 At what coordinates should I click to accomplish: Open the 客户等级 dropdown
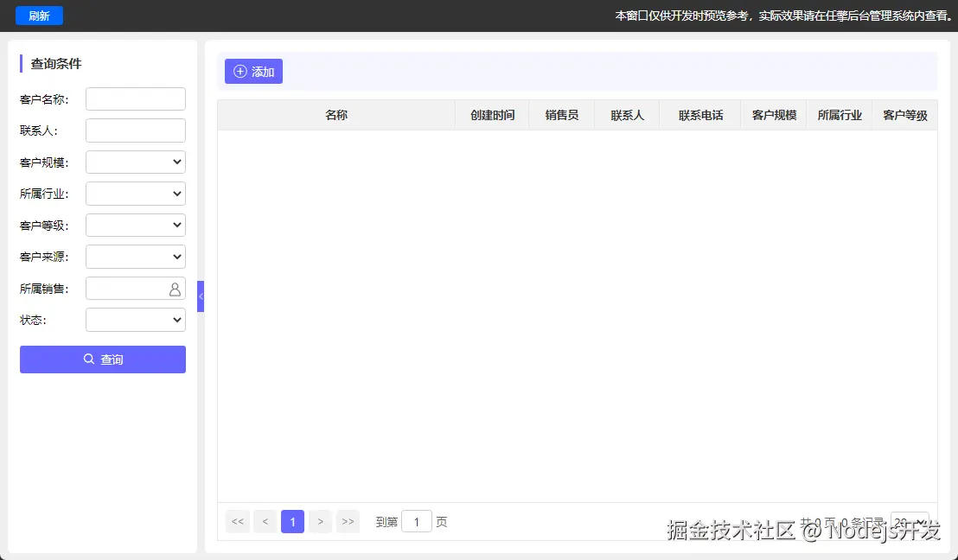point(135,225)
